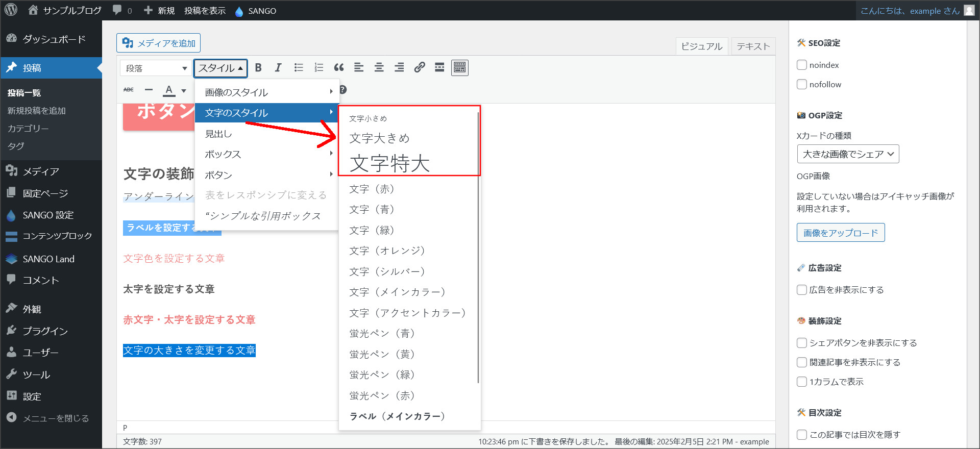Switch to the テキスト editor tab
The height and width of the screenshot is (449, 980).
(753, 46)
